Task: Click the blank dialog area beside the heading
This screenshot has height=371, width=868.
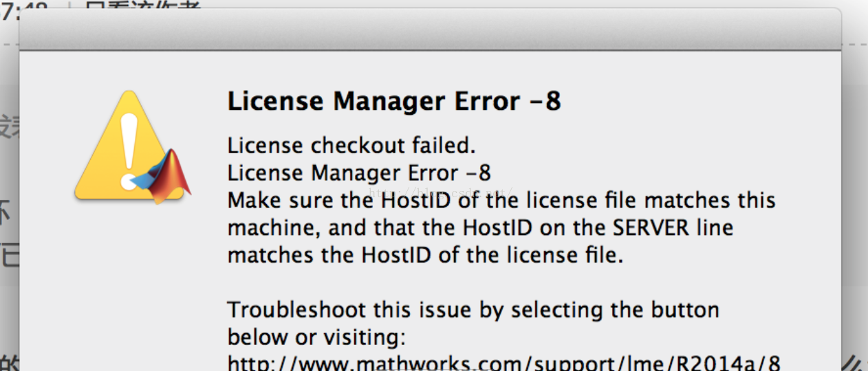Action: [695, 102]
